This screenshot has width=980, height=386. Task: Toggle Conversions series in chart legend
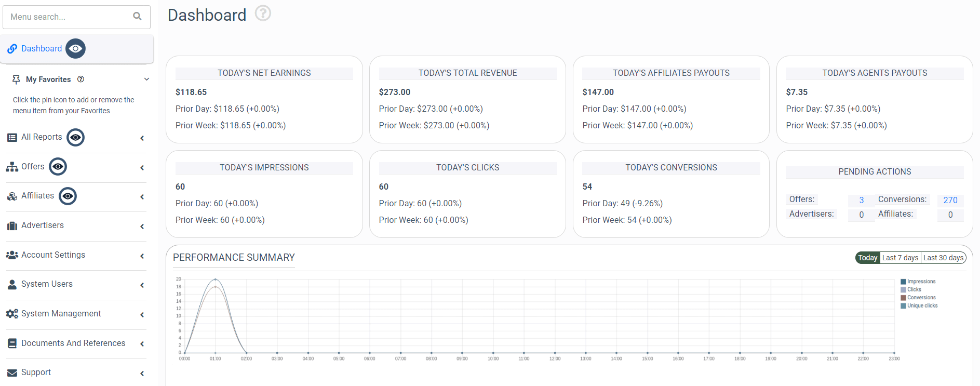918,298
